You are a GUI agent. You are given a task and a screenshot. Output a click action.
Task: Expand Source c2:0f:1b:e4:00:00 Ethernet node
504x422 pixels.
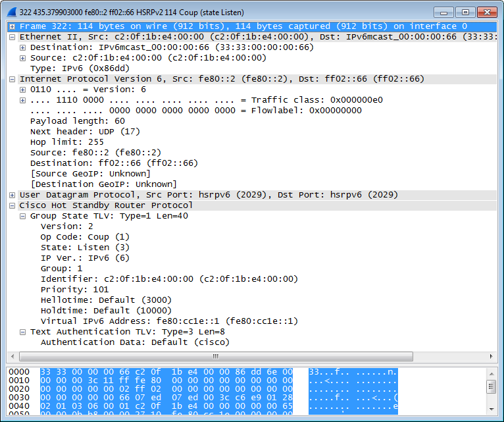tap(22, 58)
